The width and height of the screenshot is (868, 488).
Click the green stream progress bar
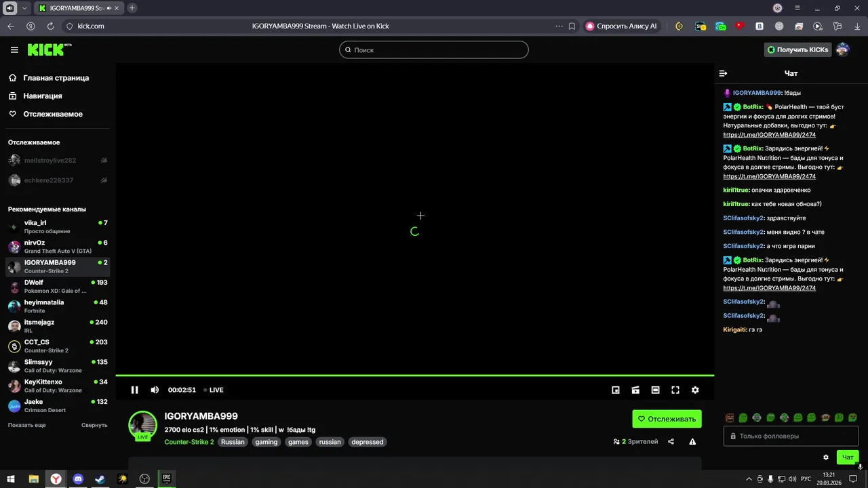pos(414,375)
